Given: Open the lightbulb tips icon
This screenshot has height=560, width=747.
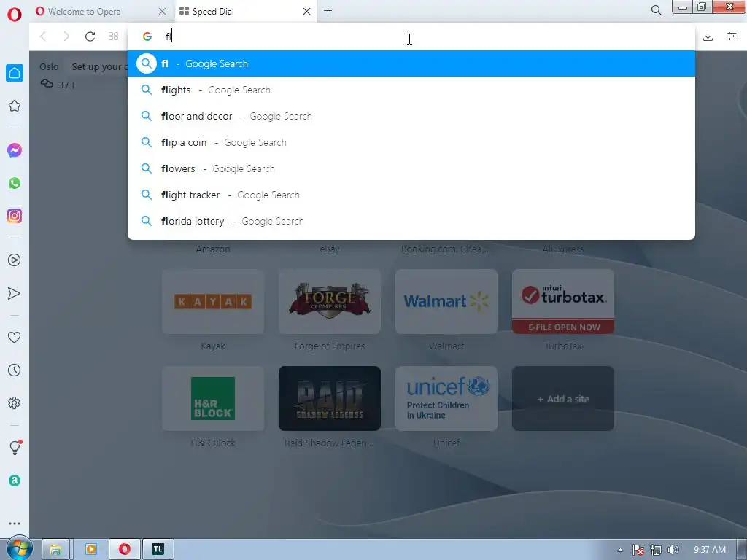Looking at the screenshot, I should click(15, 447).
